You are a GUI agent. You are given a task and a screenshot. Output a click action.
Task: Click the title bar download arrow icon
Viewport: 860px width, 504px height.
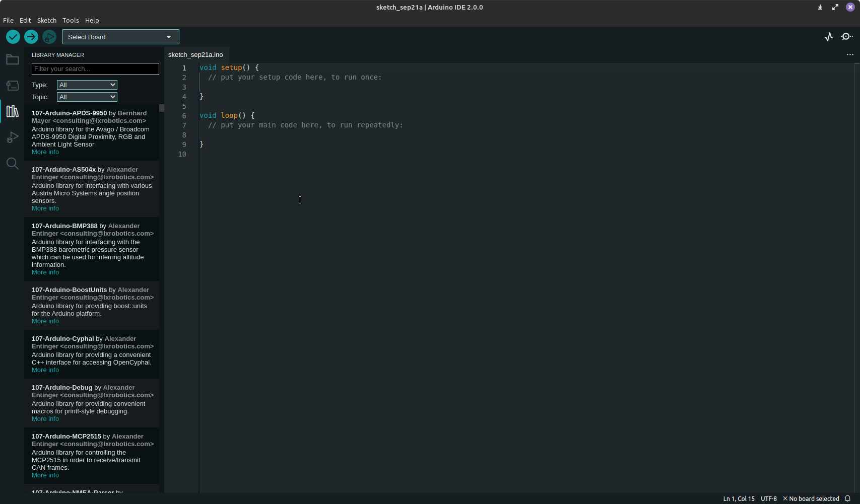(820, 7)
